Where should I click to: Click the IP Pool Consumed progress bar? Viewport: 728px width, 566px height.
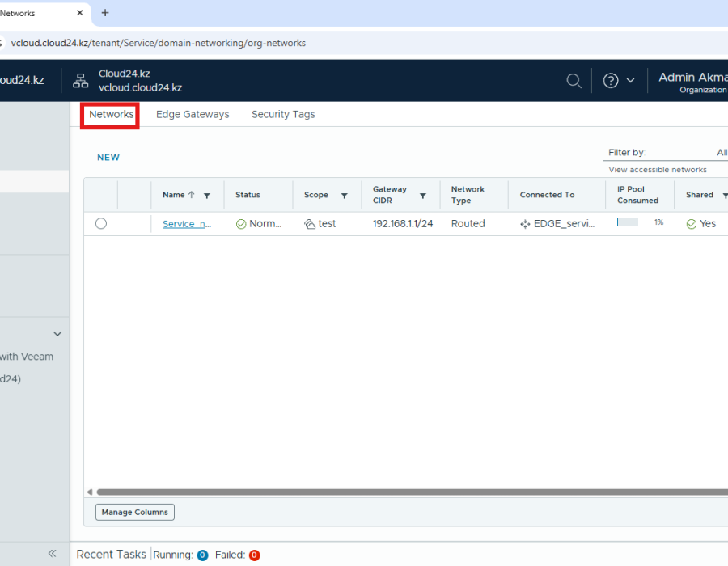click(627, 222)
